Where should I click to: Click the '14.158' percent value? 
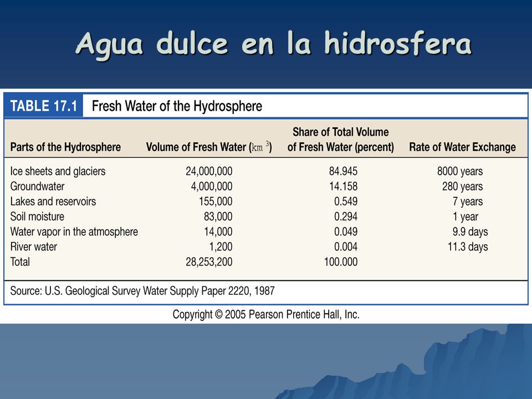click(x=343, y=186)
